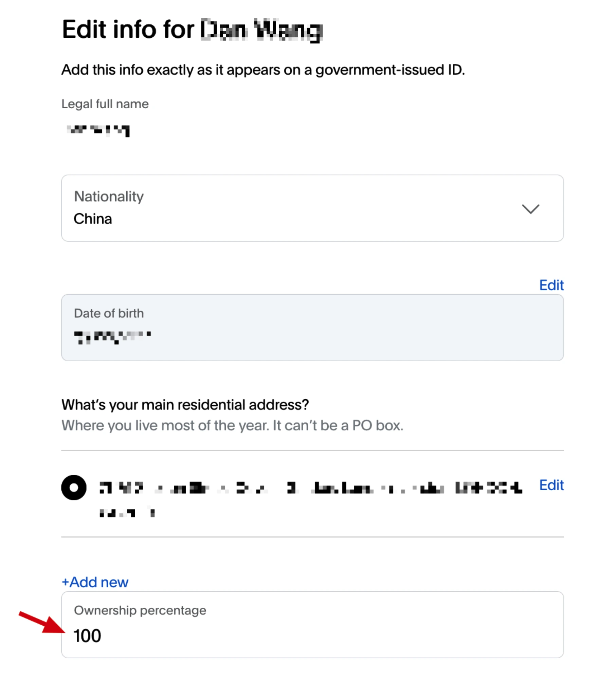Viewport: 597px width, 700px height.
Task: Click the blurred date of birth value
Action: tap(112, 337)
